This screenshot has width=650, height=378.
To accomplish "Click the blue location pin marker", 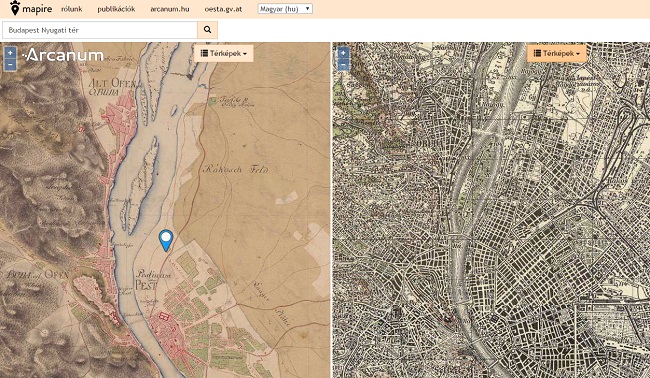I will coord(166,240).
